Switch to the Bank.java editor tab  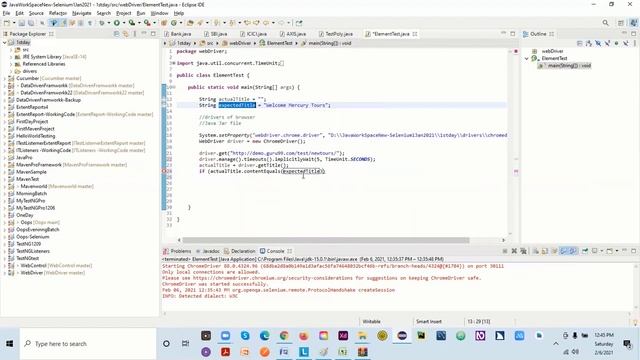178,34
